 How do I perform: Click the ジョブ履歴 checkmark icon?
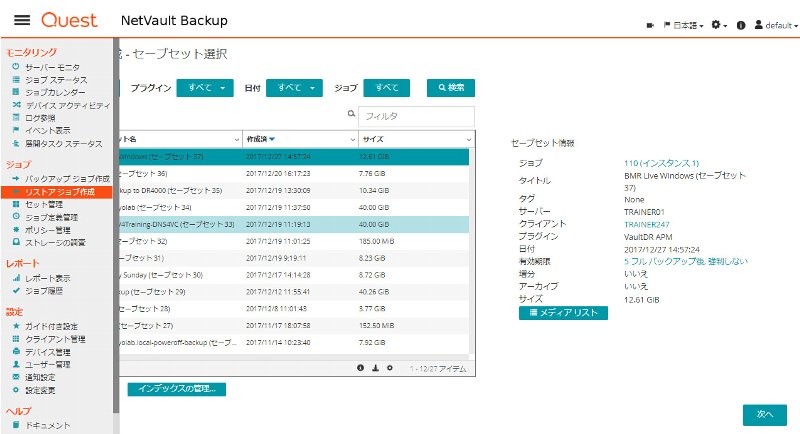coord(16,291)
